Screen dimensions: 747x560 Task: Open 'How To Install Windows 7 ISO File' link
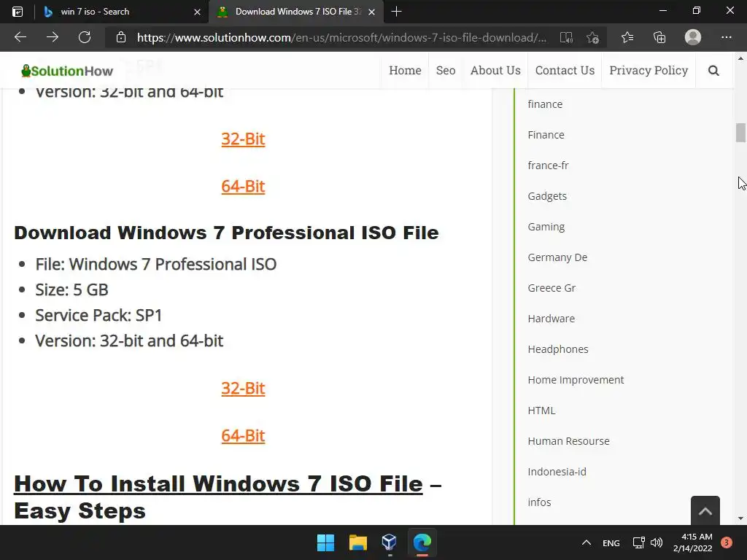click(x=218, y=484)
